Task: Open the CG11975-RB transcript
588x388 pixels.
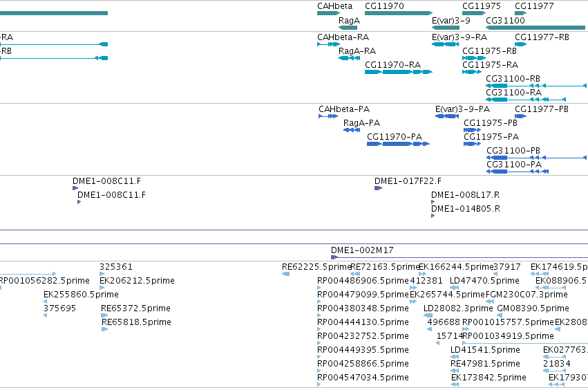Action: point(474,58)
